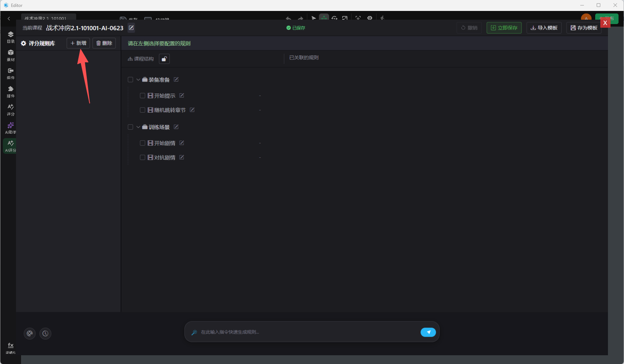Click the send arrow in prompt box
Image resolution: width=624 pixels, height=364 pixels.
pyautogui.click(x=428, y=332)
